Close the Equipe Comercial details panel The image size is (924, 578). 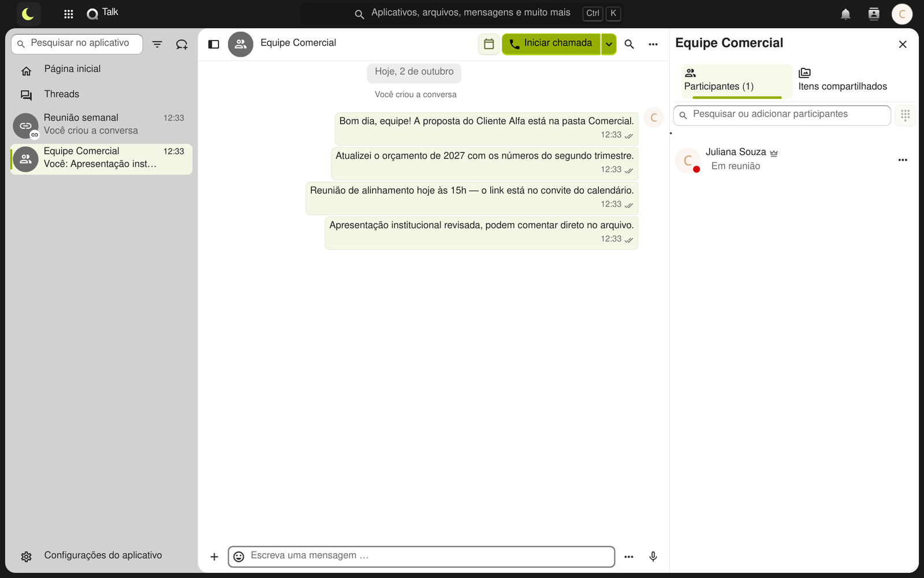(903, 44)
